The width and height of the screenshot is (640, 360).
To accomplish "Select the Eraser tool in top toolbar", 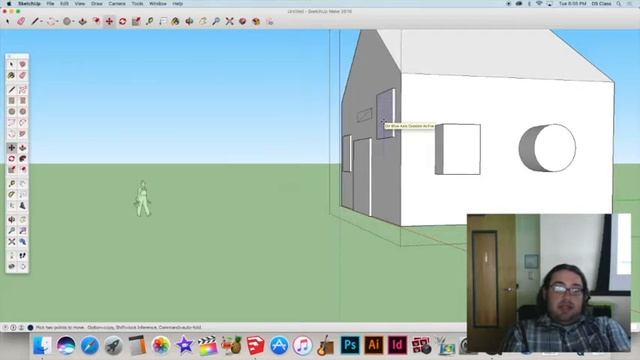I will 21,21.
